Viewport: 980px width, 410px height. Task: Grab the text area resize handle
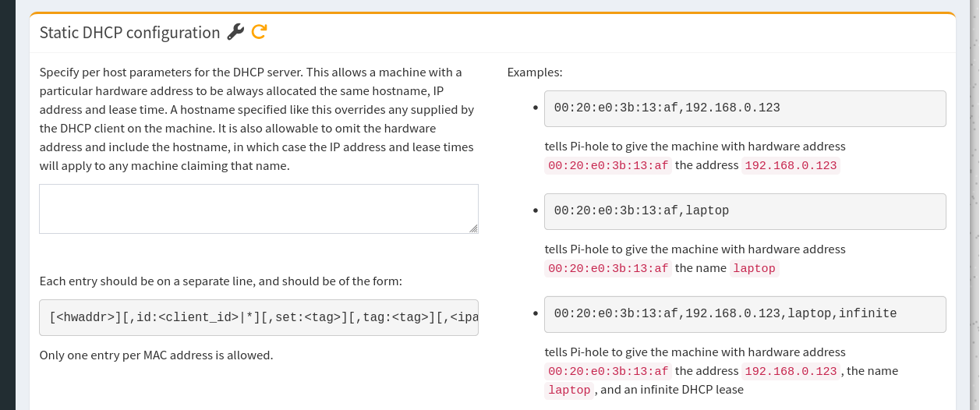tap(473, 228)
